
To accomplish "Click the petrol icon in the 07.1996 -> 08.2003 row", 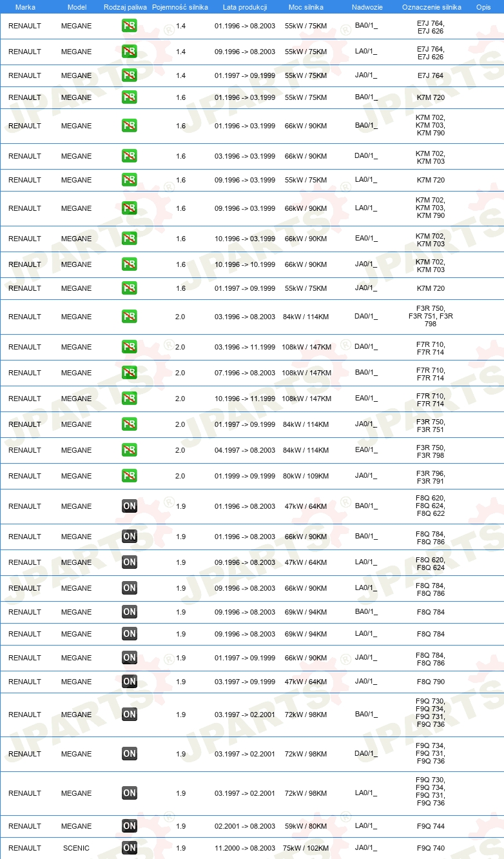I will (129, 373).
